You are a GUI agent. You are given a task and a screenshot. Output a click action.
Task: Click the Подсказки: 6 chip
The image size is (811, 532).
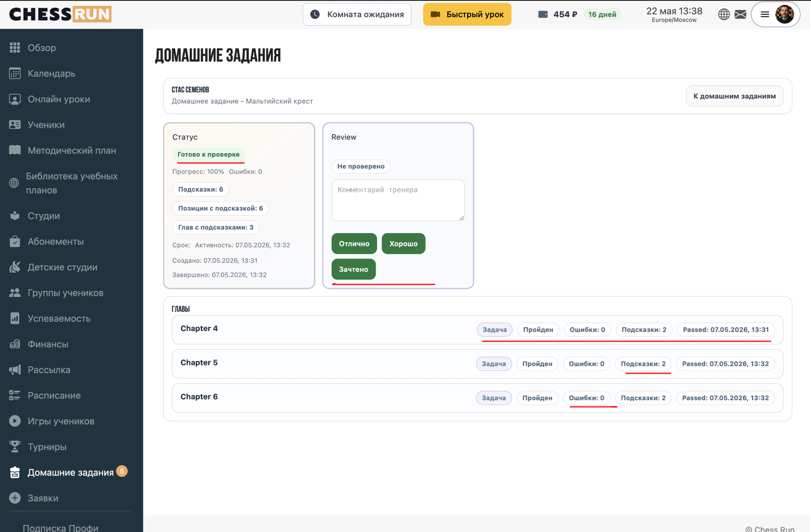pyautogui.click(x=201, y=189)
